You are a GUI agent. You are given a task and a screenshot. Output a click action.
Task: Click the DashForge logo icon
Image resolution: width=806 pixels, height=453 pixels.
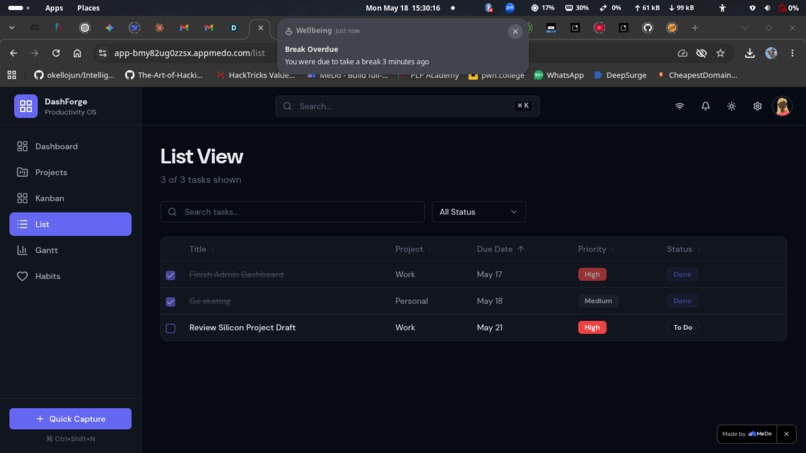click(x=26, y=106)
